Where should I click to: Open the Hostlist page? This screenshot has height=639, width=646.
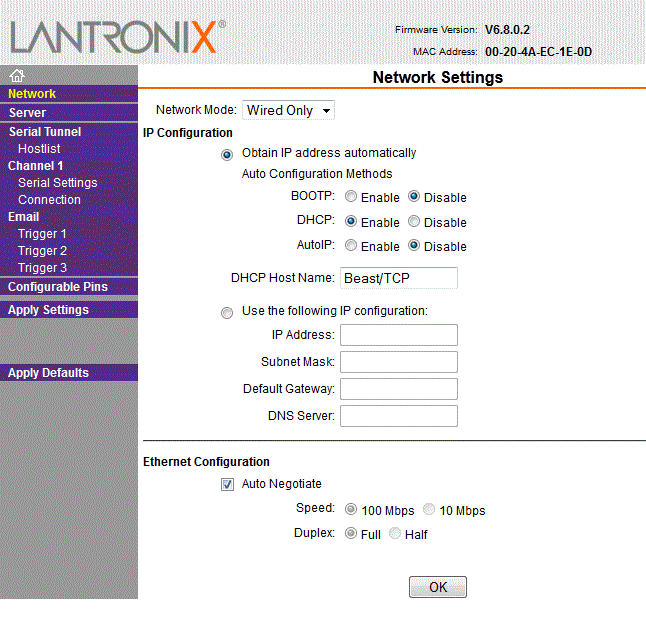tap(39, 149)
